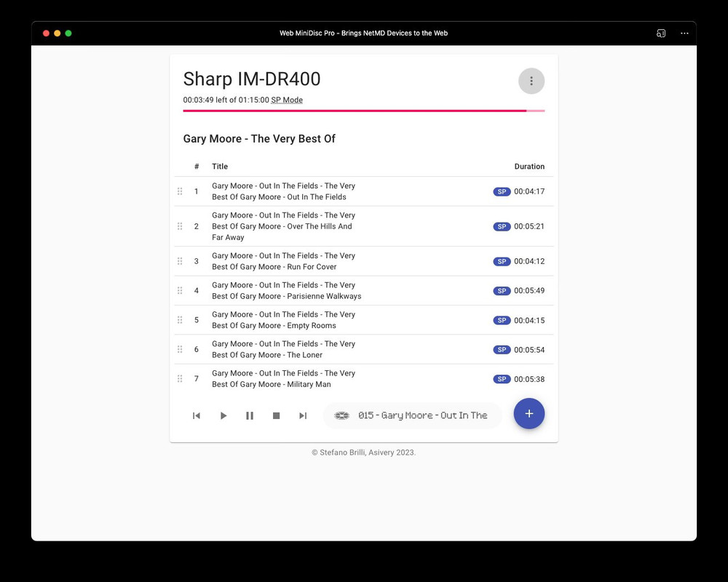
Task: Select the 'Parisienne Walkways' track title
Action: (286, 290)
